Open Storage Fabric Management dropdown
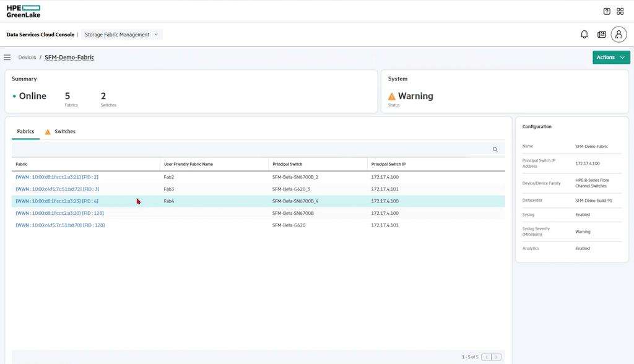 point(122,35)
